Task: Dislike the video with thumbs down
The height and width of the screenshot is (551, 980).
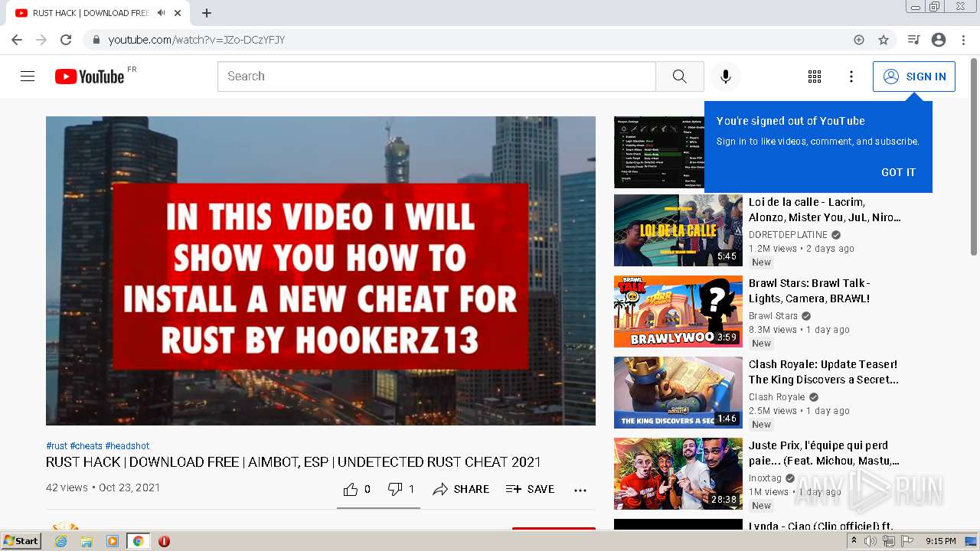Action: [x=401, y=489]
